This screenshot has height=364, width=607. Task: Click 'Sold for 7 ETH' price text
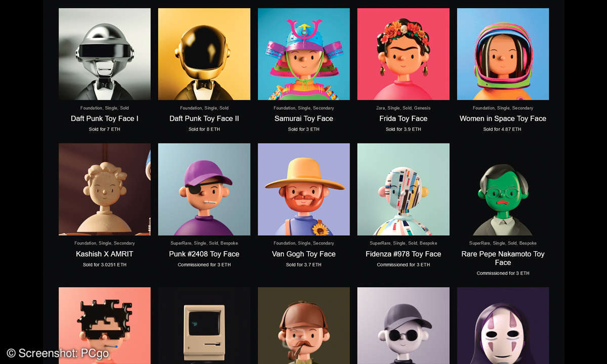pyautogui.click(x=104, y=129)
